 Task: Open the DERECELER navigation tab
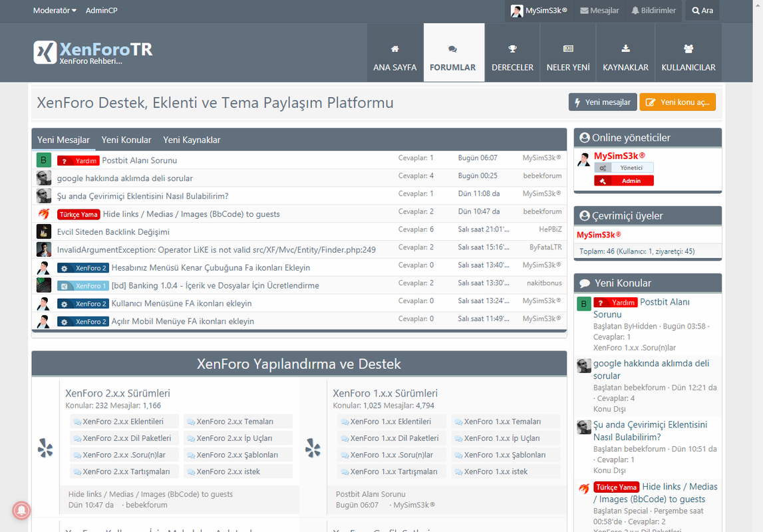[512, 58]
